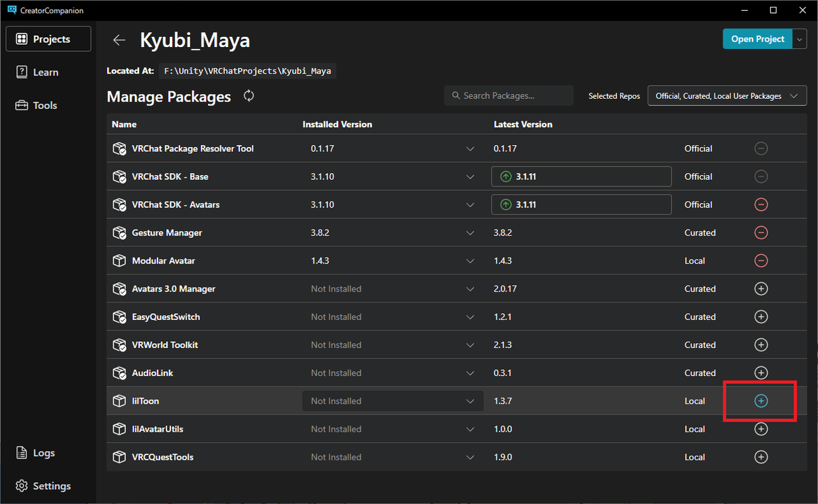Upgrade VRChat SDK - Avatars to 3.1.11

581,204
